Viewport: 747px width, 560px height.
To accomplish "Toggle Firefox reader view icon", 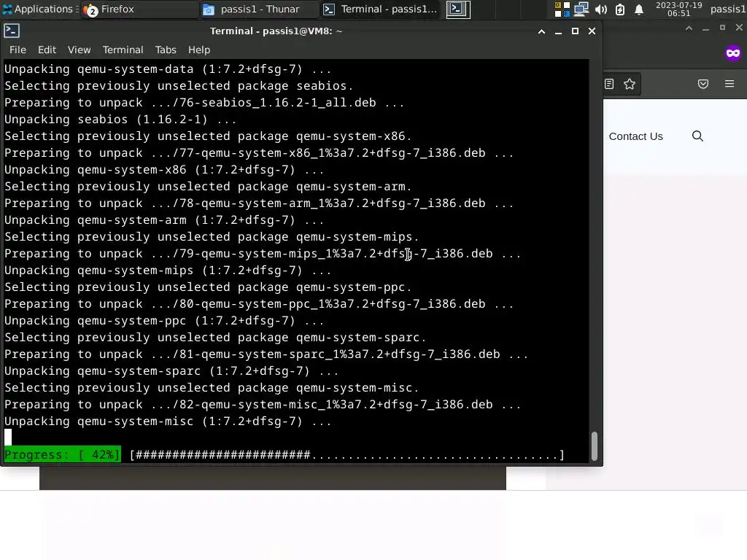I will (609, 85).
